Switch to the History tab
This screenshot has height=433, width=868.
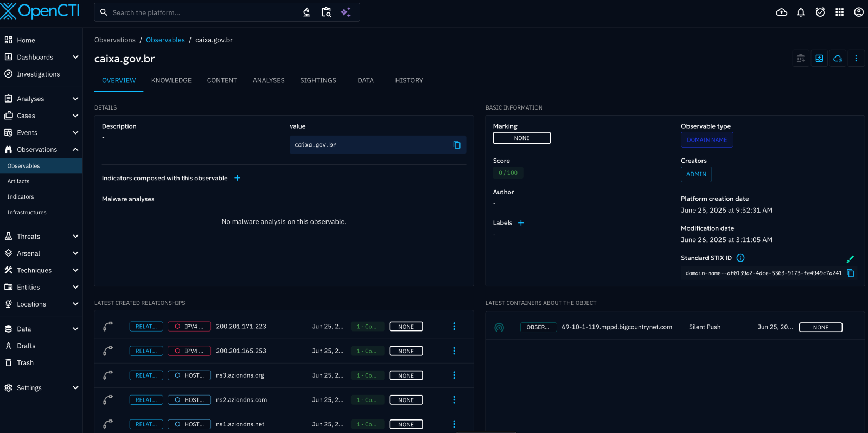click(x=409, y=80)
